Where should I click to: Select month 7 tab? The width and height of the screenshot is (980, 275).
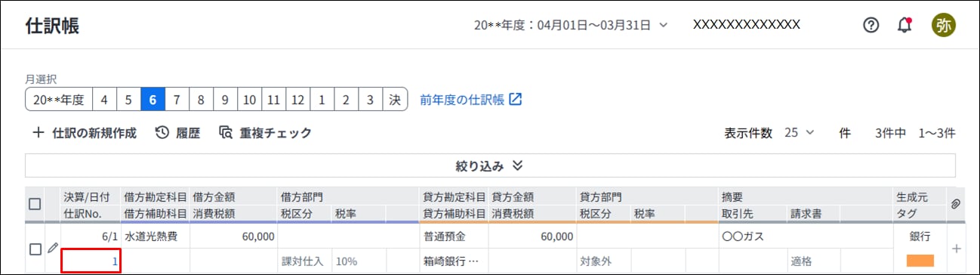(176, 99)
